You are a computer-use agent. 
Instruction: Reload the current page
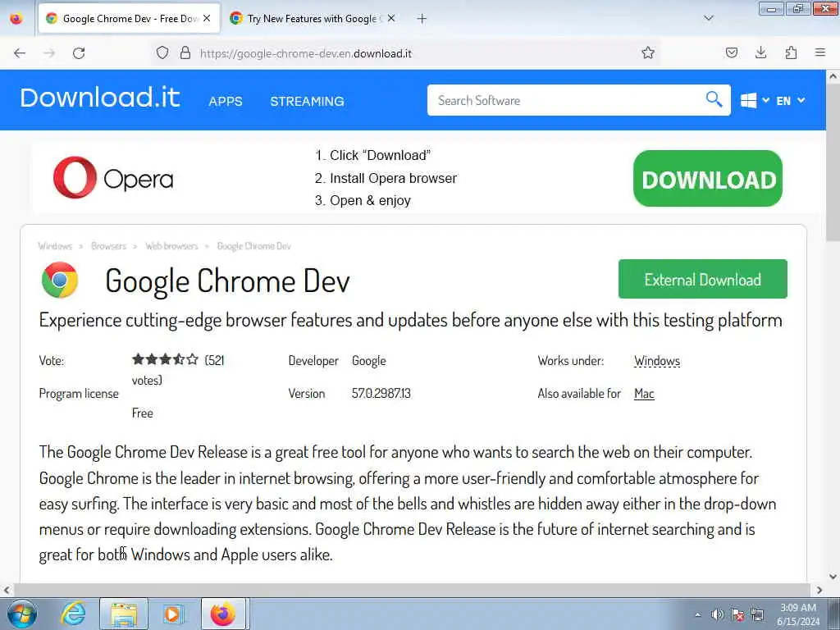(79, 53)
